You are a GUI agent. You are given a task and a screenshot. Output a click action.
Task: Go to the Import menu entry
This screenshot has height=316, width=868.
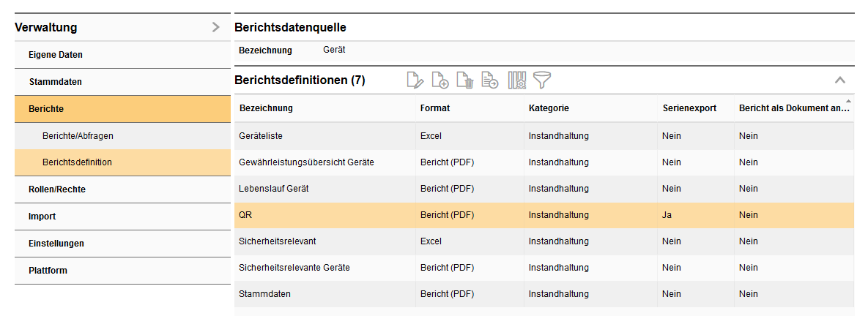(x=42, y=217)
